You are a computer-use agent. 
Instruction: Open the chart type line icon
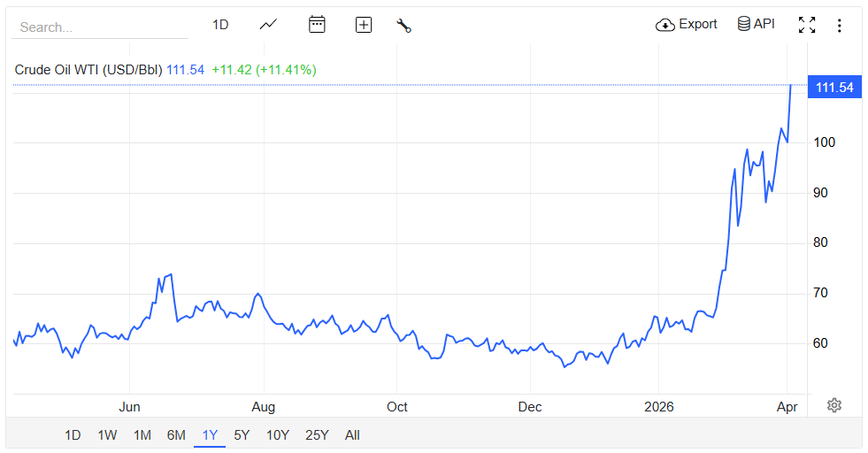(268, 25)
